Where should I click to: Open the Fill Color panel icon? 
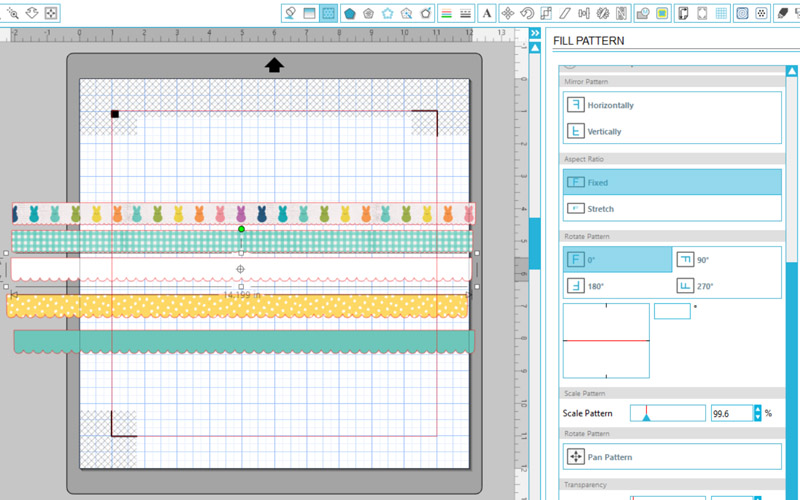pos(290,13)
